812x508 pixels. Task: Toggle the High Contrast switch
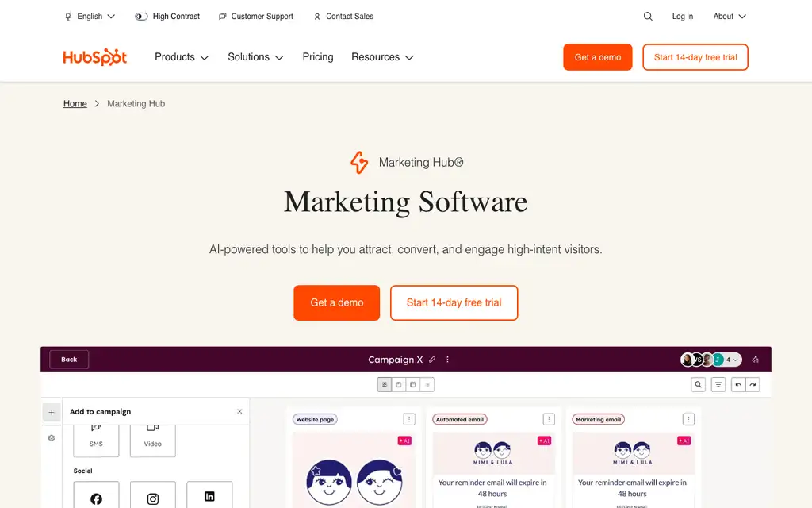pyautogui.click(x=141, y=17)
